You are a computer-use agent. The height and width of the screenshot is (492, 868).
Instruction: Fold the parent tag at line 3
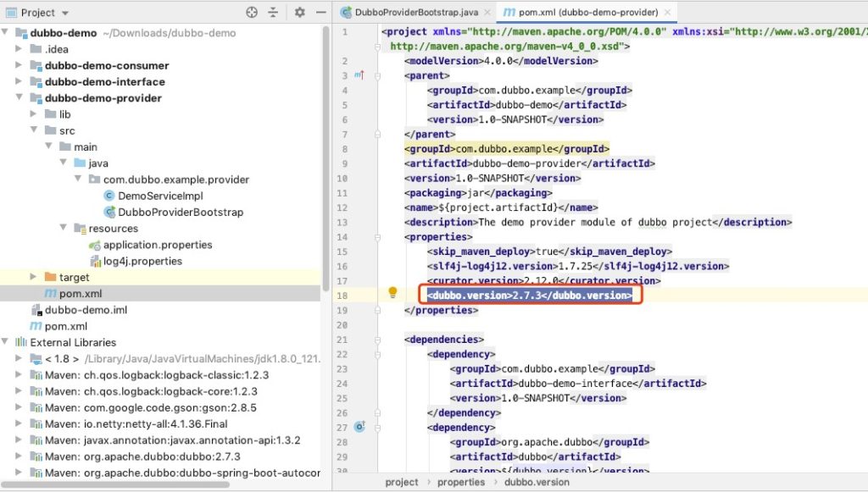coord(377,75)
